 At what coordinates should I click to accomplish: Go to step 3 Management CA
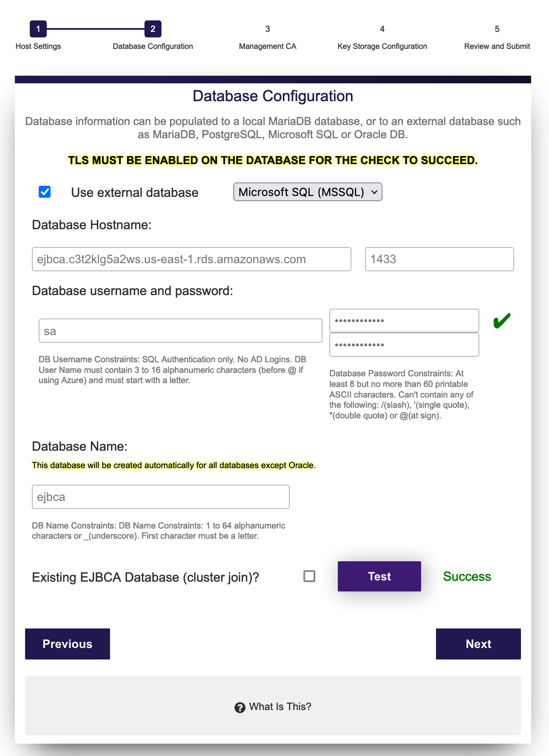[x=267, y=29]
